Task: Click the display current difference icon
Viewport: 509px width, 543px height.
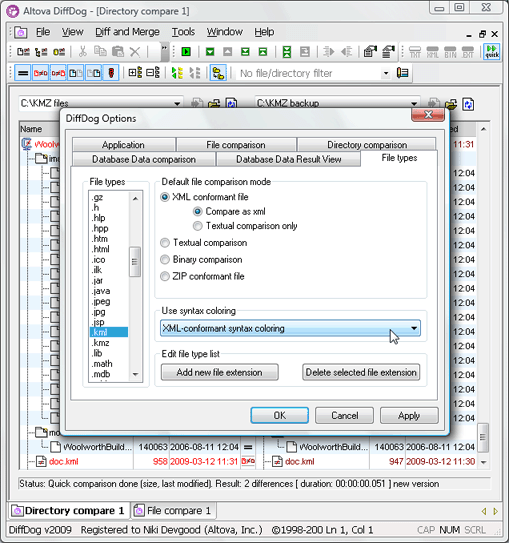Action: (287, 52)
